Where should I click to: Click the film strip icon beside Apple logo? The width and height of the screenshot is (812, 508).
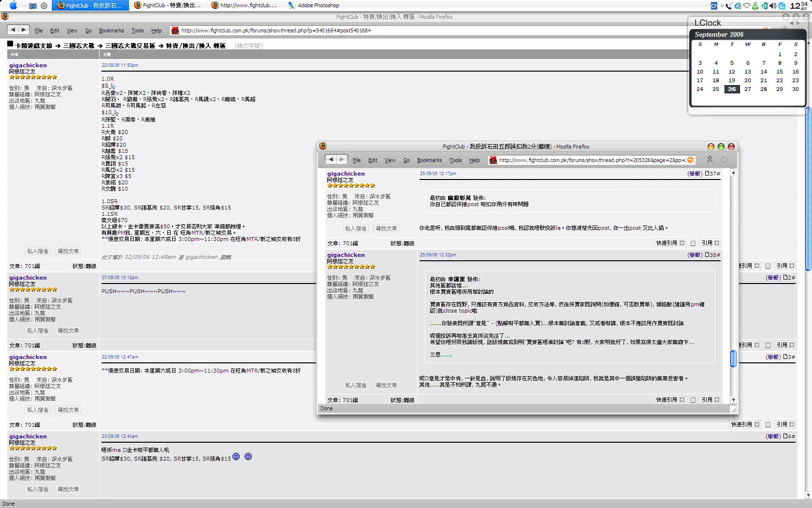[x=33, y=6]
